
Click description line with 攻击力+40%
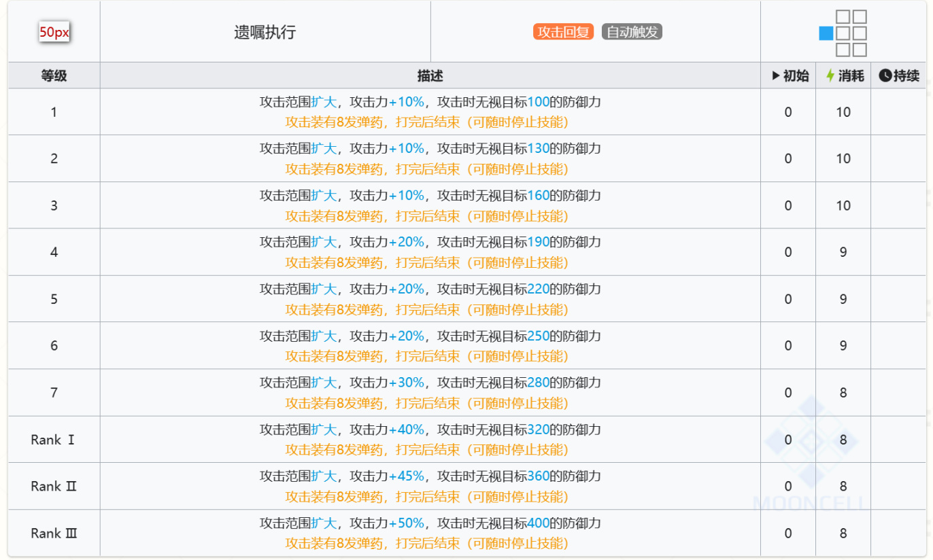click(x=430, y=430)
